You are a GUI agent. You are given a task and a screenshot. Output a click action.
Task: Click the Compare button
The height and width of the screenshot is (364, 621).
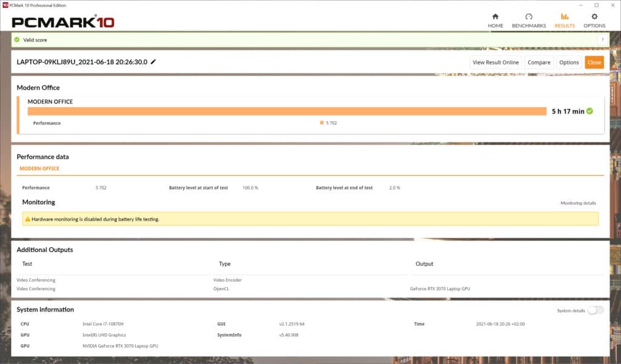pos(539,62)
